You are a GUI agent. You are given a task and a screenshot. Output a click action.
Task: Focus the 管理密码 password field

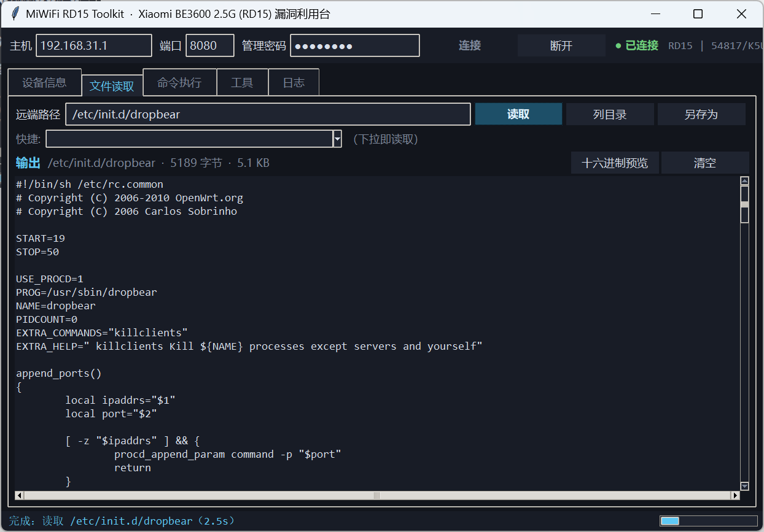coord(355,45)
